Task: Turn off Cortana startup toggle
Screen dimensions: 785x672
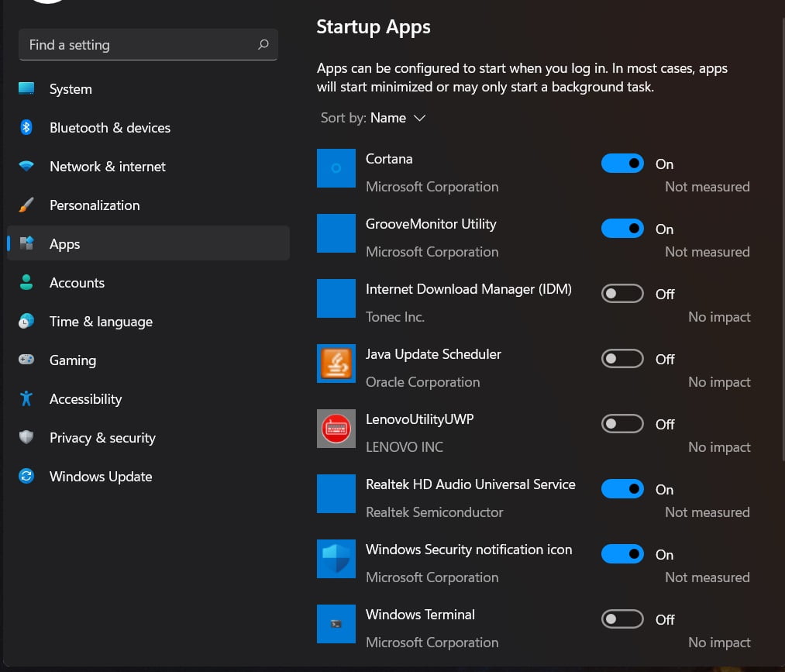Action: (x=622, y=164)
